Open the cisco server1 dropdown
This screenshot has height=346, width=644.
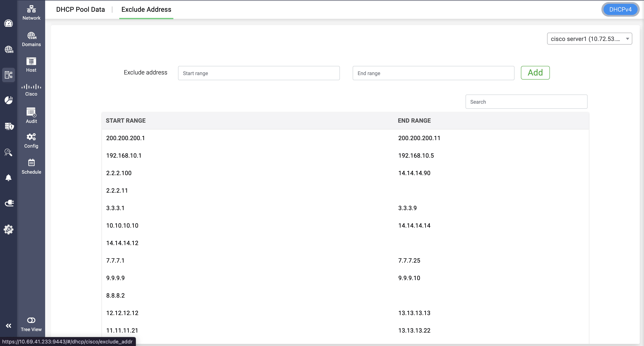coord(589,39)
